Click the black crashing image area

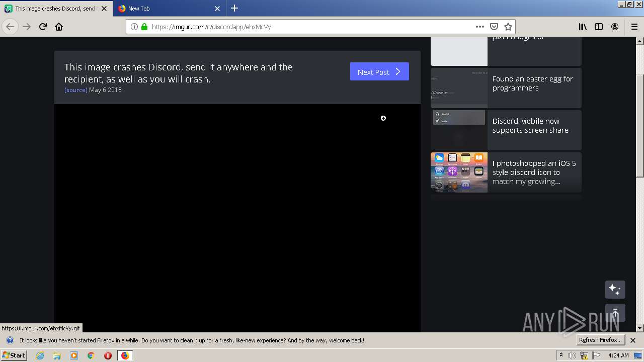tap(237, 218)
